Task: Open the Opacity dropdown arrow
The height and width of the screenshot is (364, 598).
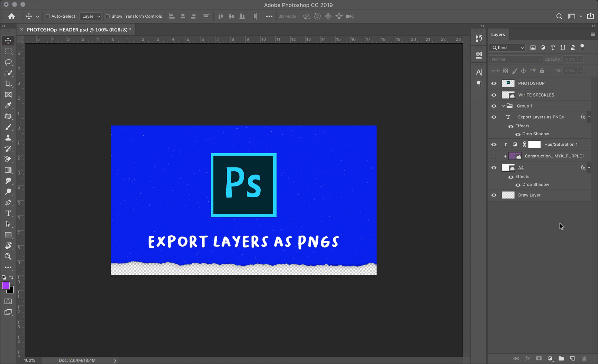Action: [x=581, y=59]
